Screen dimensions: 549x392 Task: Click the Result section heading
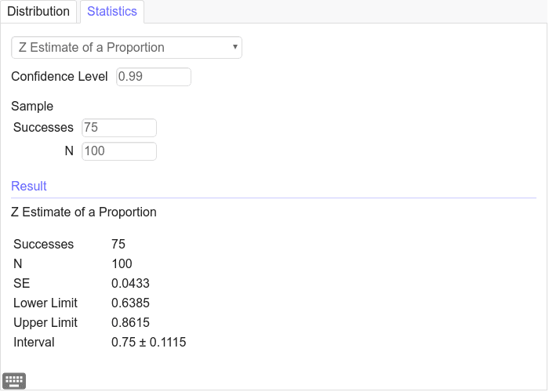[x=29, y=186]
